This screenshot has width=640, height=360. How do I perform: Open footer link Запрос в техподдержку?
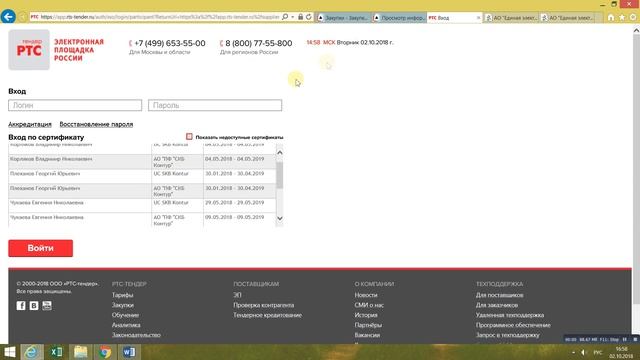click(508, 335)
